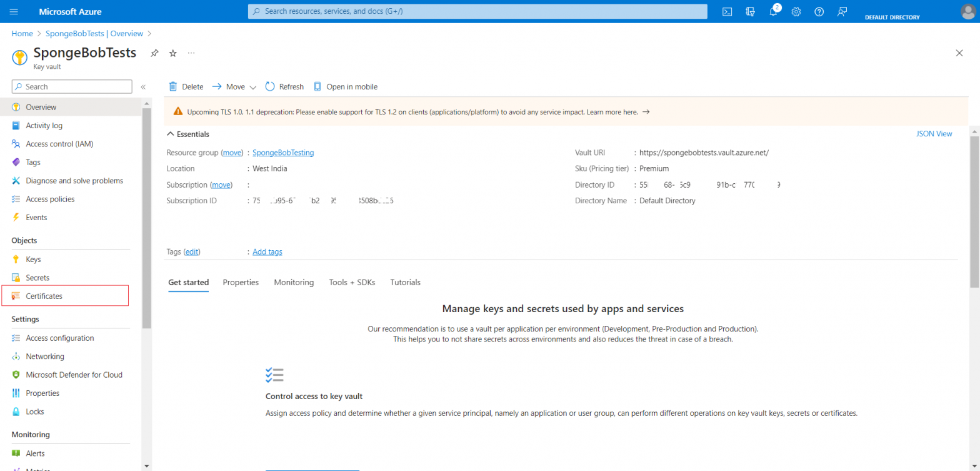The height and width of the screenshot is (471, 980).
Task: Click the SpongeBobTesting resource group link
Action: point(283,153)
